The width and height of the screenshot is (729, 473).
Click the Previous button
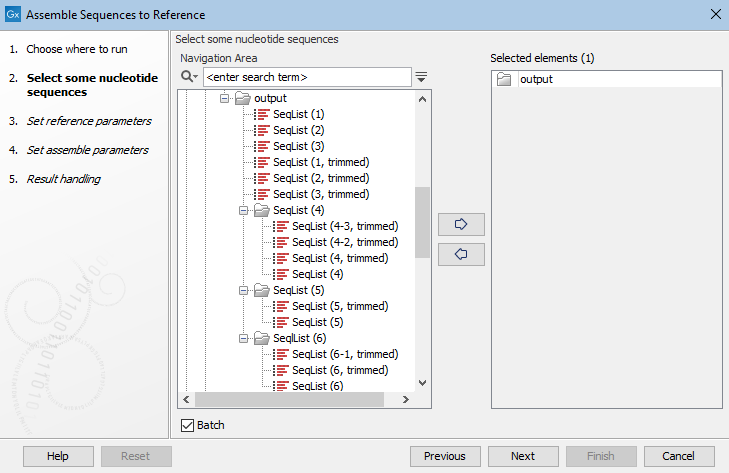pos(445,456)
